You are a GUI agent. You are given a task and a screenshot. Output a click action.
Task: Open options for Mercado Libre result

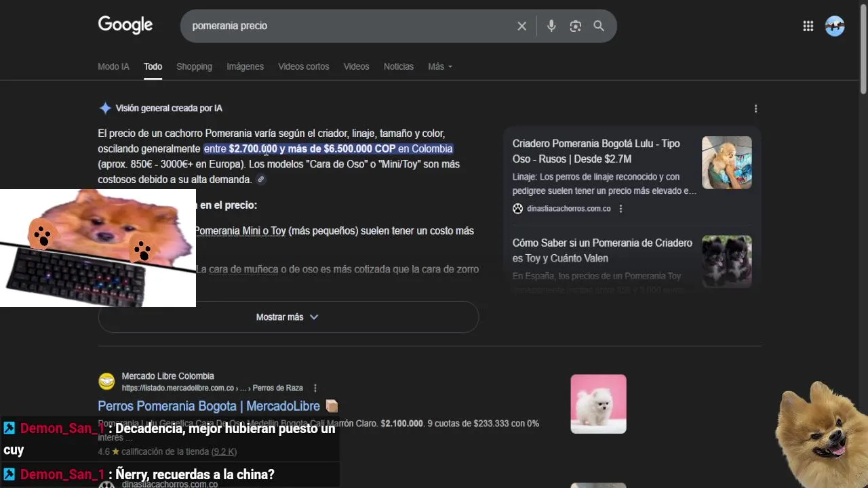pyautogui.click(x=315, y=388)
